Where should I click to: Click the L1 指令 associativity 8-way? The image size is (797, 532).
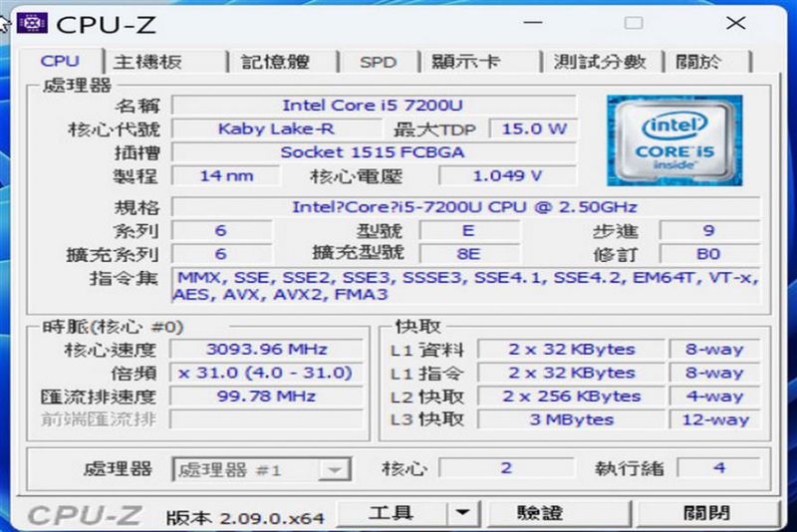pos(714,373)
